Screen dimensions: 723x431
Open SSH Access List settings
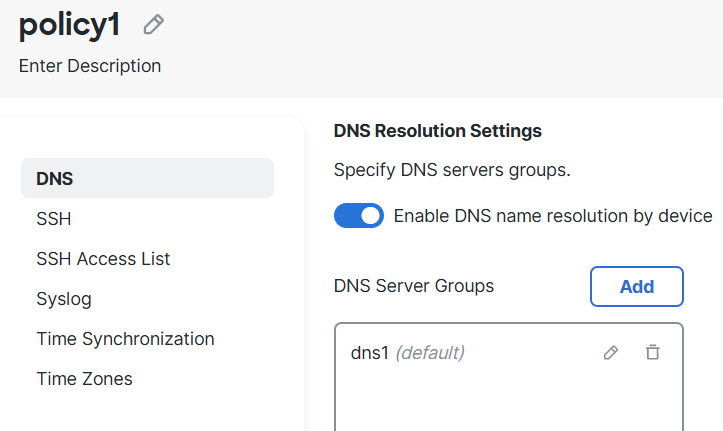point(103,259)
